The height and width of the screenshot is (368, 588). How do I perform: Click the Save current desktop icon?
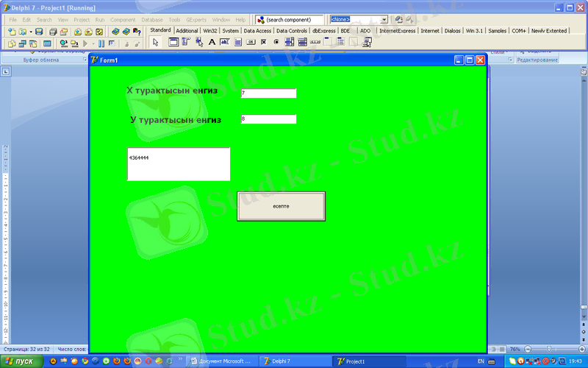(398, 20)
